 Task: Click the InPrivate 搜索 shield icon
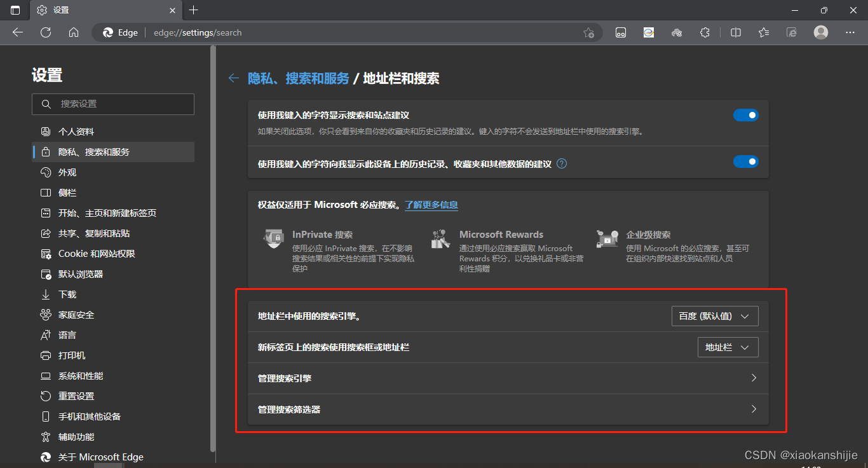click(x=274, y=239)
